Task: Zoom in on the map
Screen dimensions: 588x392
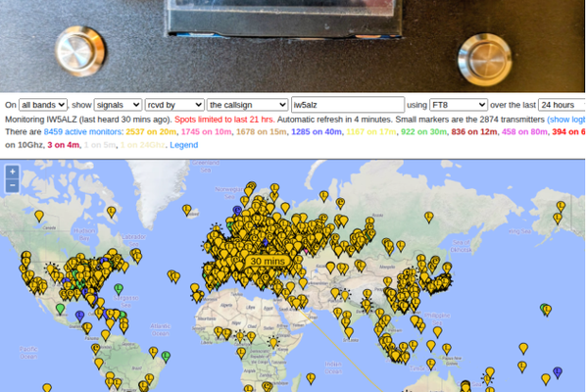Action: (x=12, y=171)
